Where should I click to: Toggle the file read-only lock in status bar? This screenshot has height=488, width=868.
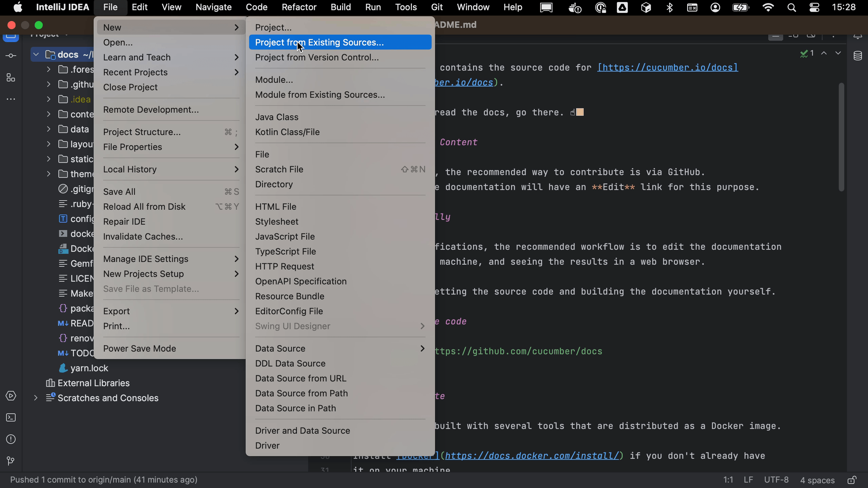[852, 480]
